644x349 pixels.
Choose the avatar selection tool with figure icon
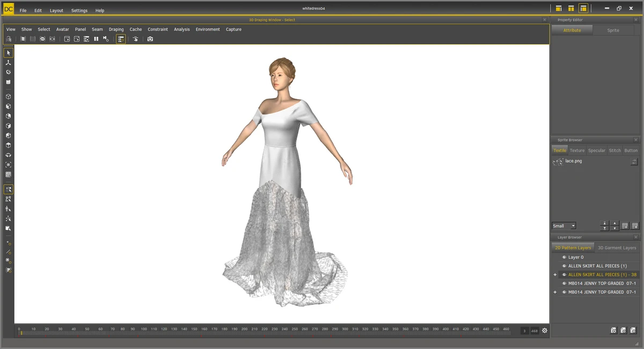[x=9, y=209]
